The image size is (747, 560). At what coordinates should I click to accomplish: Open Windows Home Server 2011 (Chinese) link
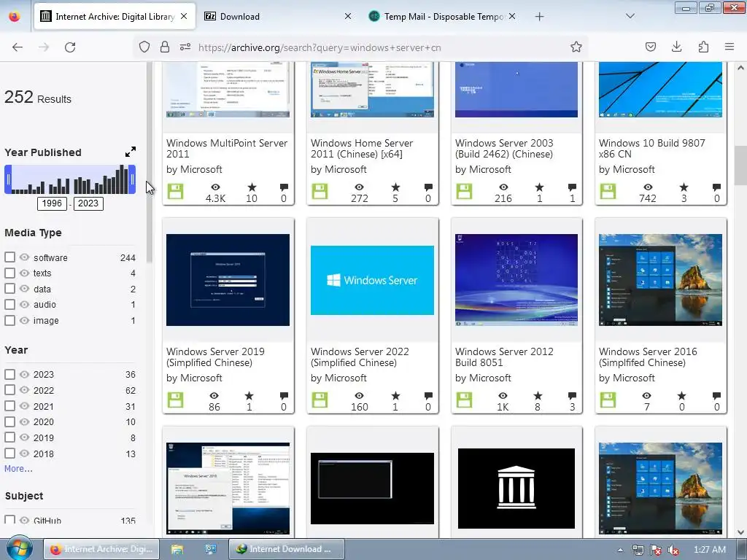point(362,149)
